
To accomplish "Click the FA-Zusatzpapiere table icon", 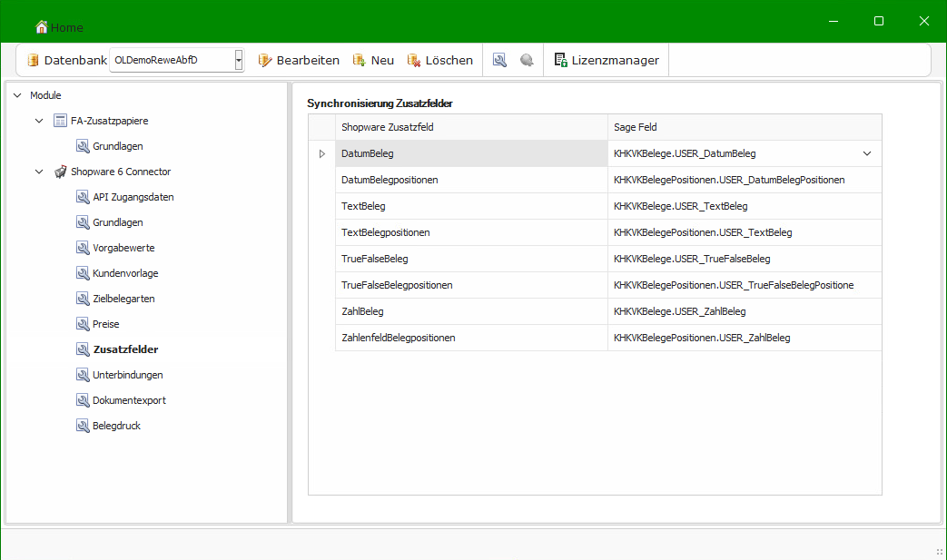I will [x=60, y=121].
